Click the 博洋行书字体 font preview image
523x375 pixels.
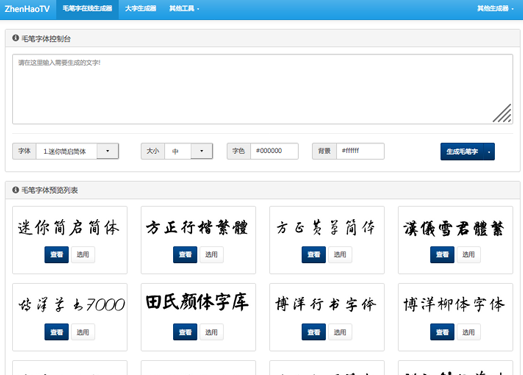326,305
